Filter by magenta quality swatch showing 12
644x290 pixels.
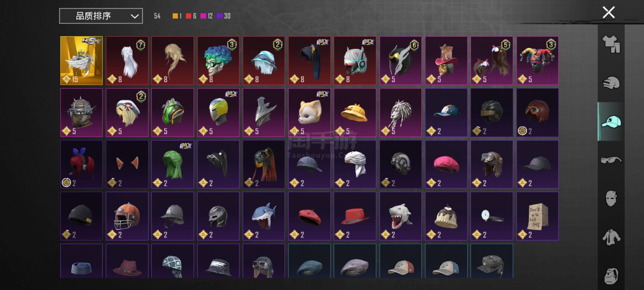pos(203,16)
